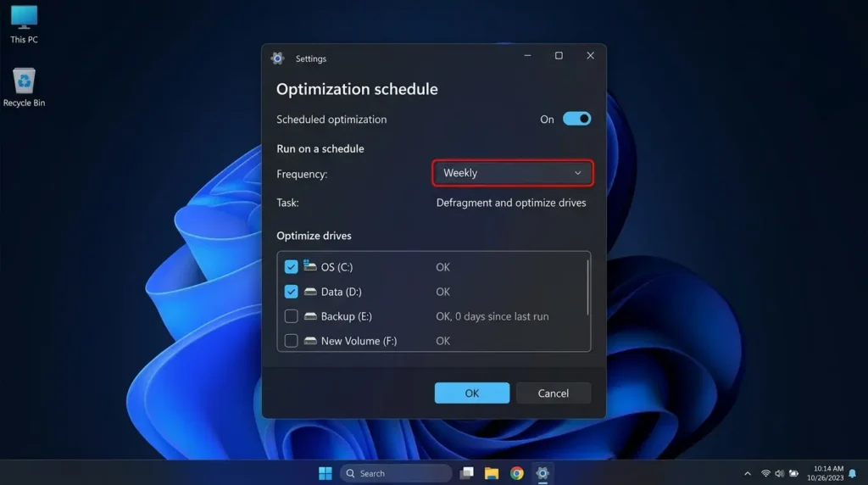The width and height of the screenshot is (868, 485).
Task: Click the drives list scrollbar
Action: coord(587,288)
